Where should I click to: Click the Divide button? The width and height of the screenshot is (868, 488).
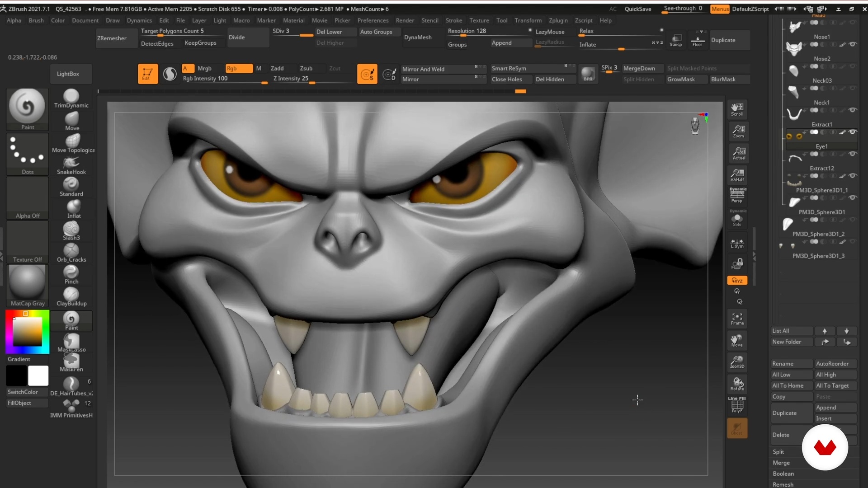pyautogui.click(x=248, y=38)
